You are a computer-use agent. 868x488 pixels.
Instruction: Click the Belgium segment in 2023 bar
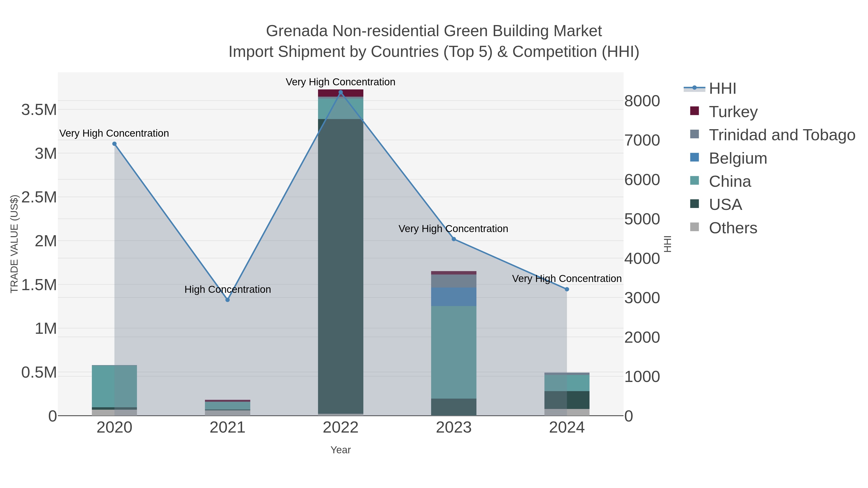(x=454, y=297)
